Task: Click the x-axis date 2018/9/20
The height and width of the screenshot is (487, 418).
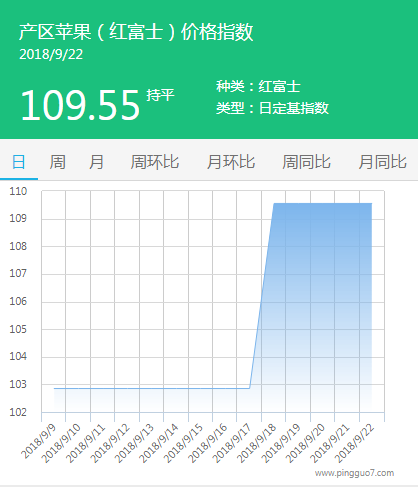Action: (306, 443)
